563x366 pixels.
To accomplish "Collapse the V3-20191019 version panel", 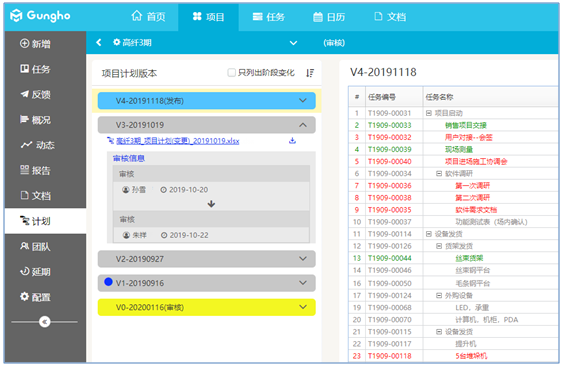I will [303, 125].
